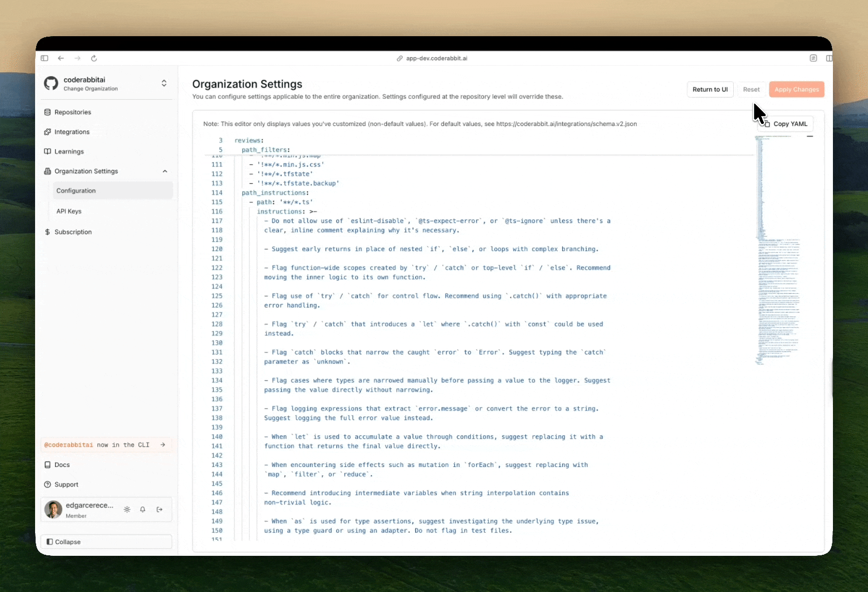Viewport: 868px width, 592px height.
Task: Click the browser forward arrow
Action: pyautogui.click(x=77, y=58)
